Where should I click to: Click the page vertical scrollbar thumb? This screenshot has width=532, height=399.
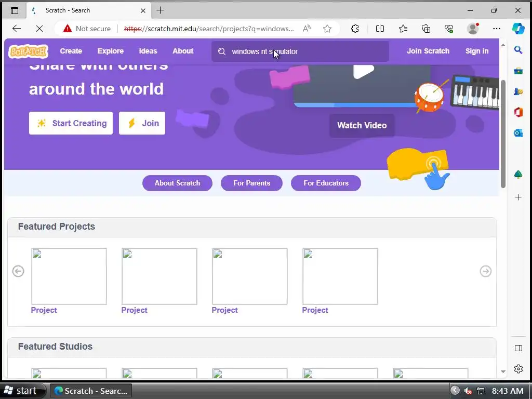(503, 134)
